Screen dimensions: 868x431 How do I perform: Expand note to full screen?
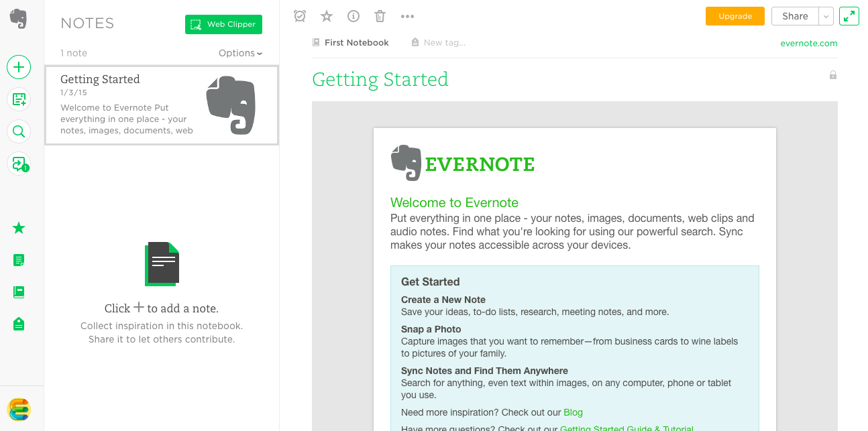[x=849, y=16]
